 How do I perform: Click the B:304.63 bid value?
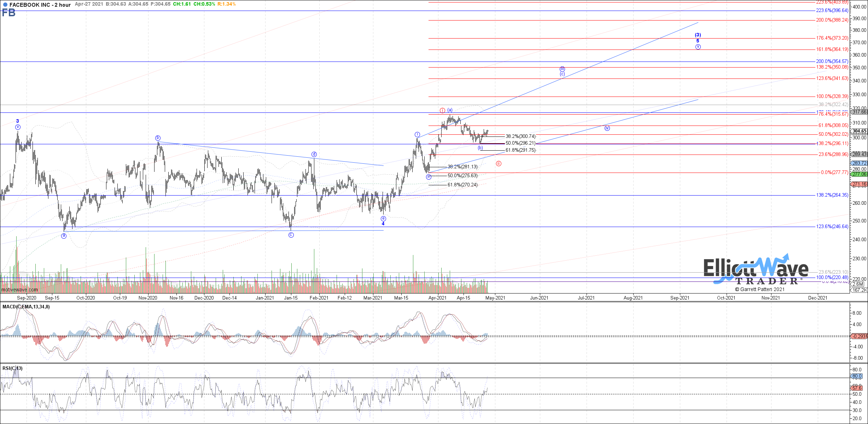click(116, 4)
